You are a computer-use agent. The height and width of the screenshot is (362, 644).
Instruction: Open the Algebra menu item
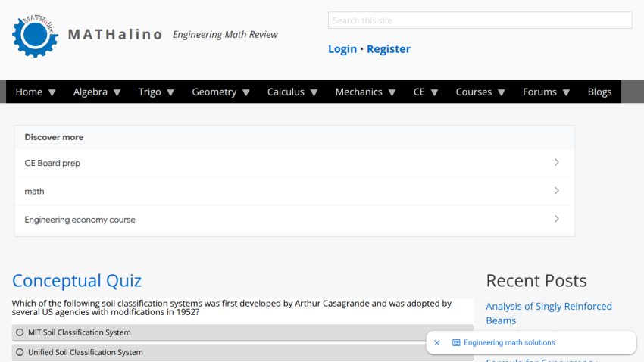click(x=90, y=92)
